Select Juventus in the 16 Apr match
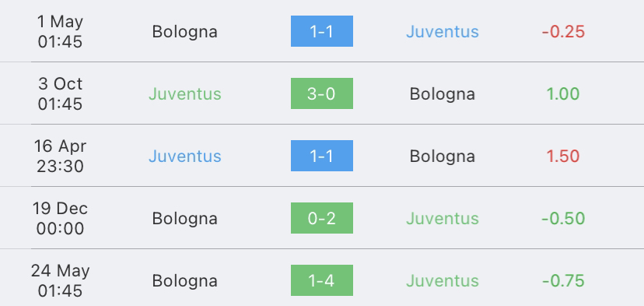Viewport: 644px width, 306px height. pos(185,157)
